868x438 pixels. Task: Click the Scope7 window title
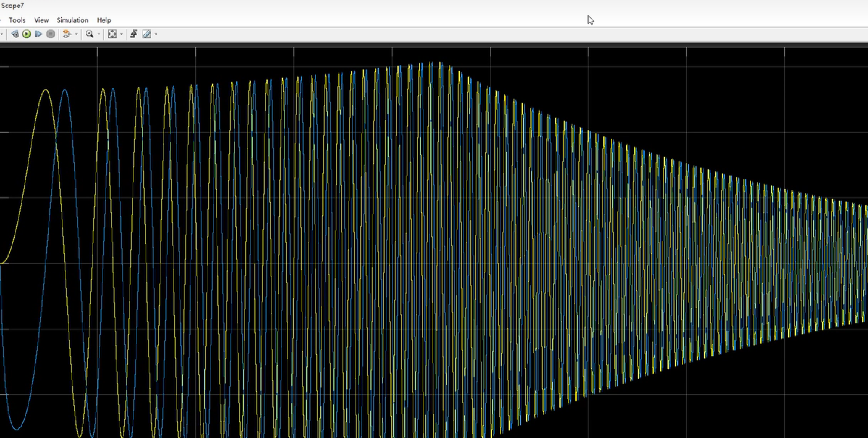(13, 5)
